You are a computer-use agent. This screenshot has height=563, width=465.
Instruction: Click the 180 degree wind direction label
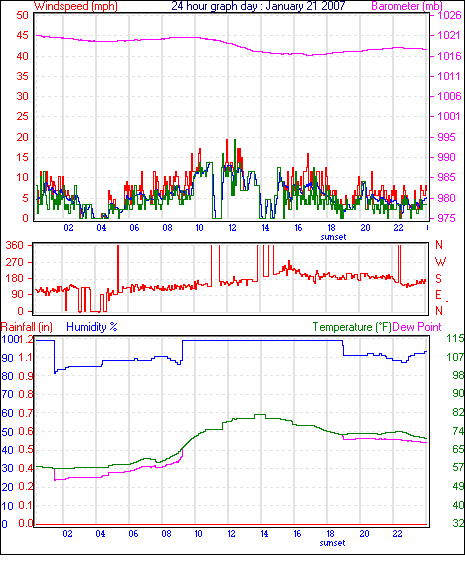coord(15,278)
